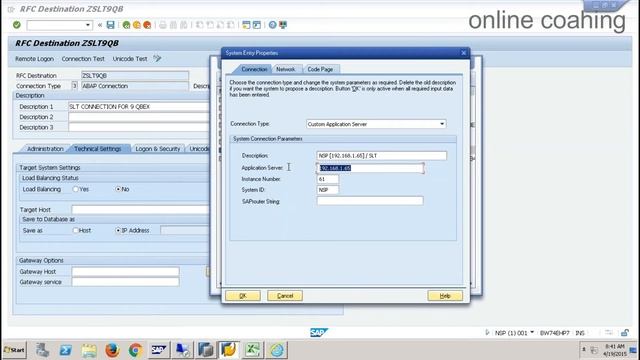Select Load Balancing Yes radio button

coord(76,189)
